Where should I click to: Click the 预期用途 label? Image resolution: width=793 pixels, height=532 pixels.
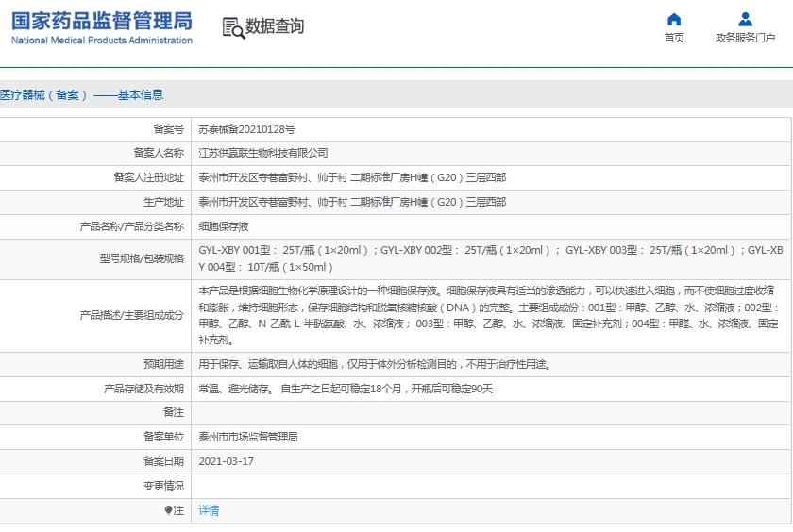coord(163,364)
